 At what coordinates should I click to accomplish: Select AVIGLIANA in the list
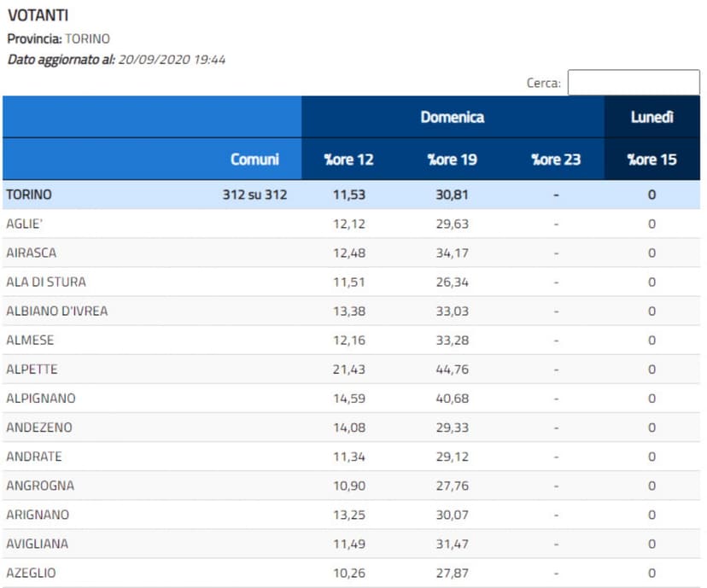[37, 544]
